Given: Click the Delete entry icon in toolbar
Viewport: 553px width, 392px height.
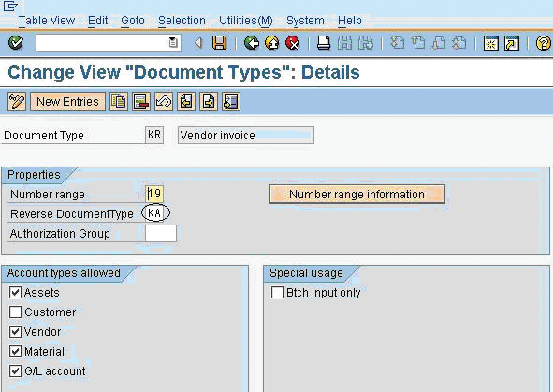Looking at the screenshot, I should click(x=141, y=102).
